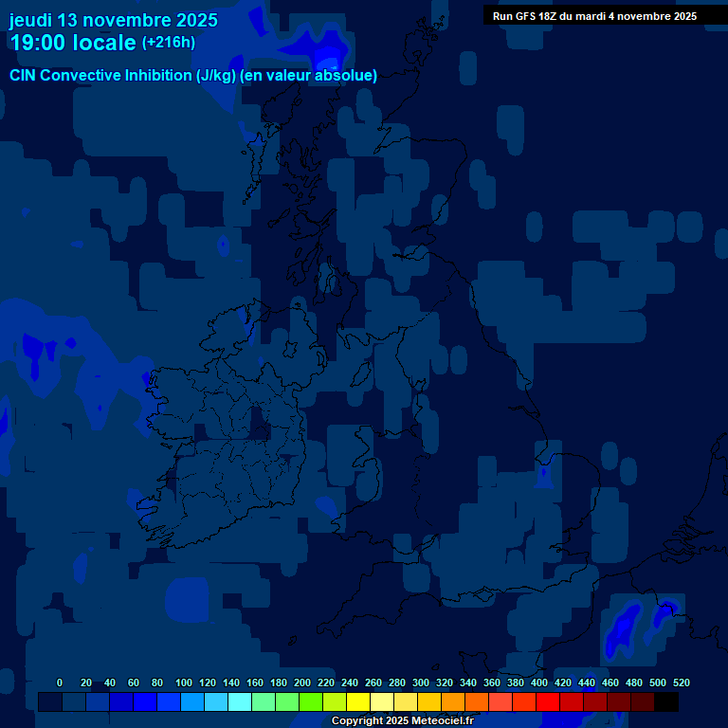
Task: Click the pure yellow legend swatch
Action: click(358, 702)
